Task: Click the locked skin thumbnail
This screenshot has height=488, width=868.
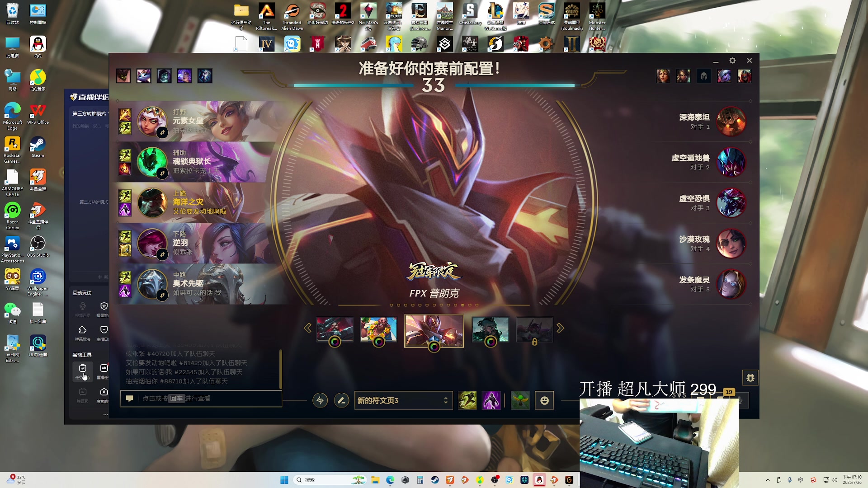Action: pos(535,329)
